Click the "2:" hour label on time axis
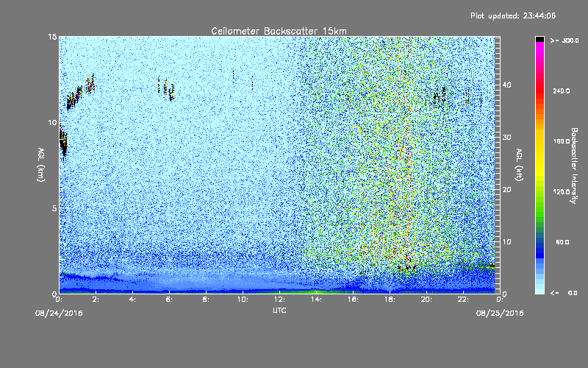 click(96, 300)
